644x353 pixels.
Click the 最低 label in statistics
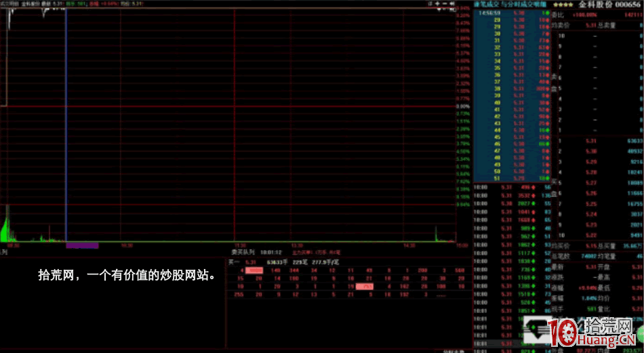point(604,288)
